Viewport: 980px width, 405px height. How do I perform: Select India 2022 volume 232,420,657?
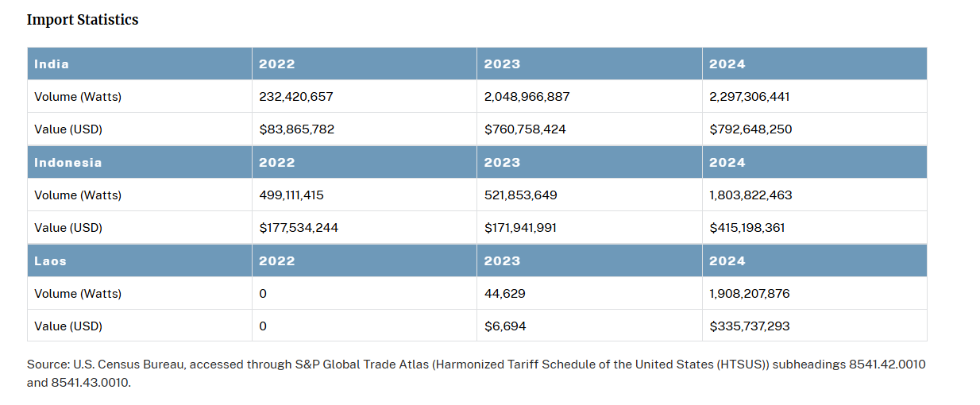point(296,97)
